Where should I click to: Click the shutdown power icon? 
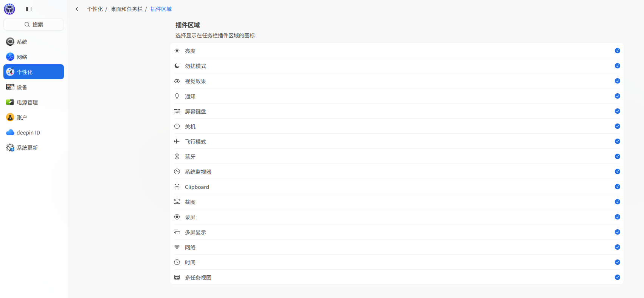point(177,126)
